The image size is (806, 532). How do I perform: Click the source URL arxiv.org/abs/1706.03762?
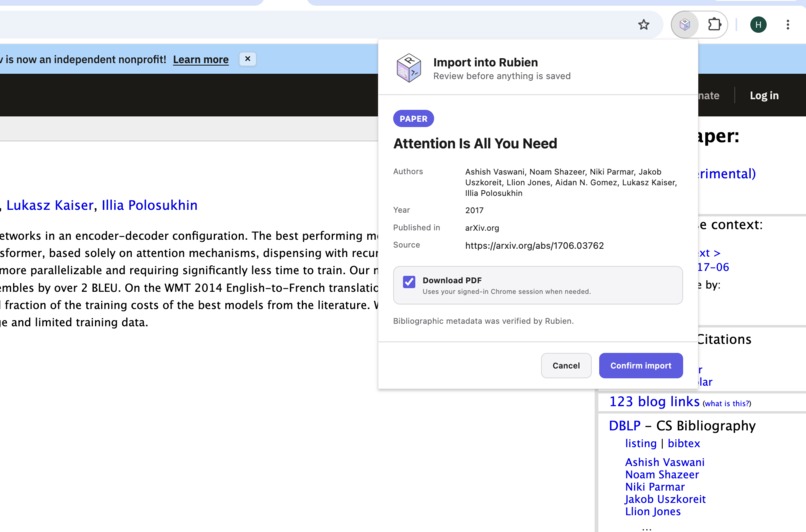534,246
